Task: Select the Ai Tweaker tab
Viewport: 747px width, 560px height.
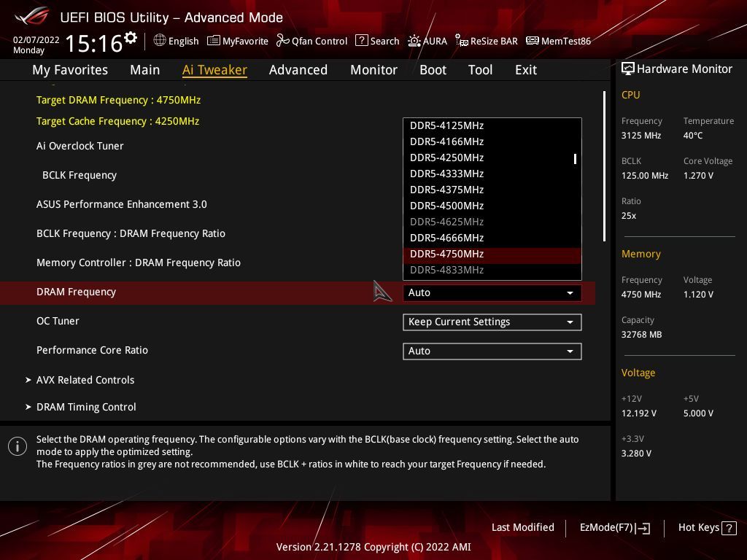Action: pyautogui.click(x=214, y=70)
